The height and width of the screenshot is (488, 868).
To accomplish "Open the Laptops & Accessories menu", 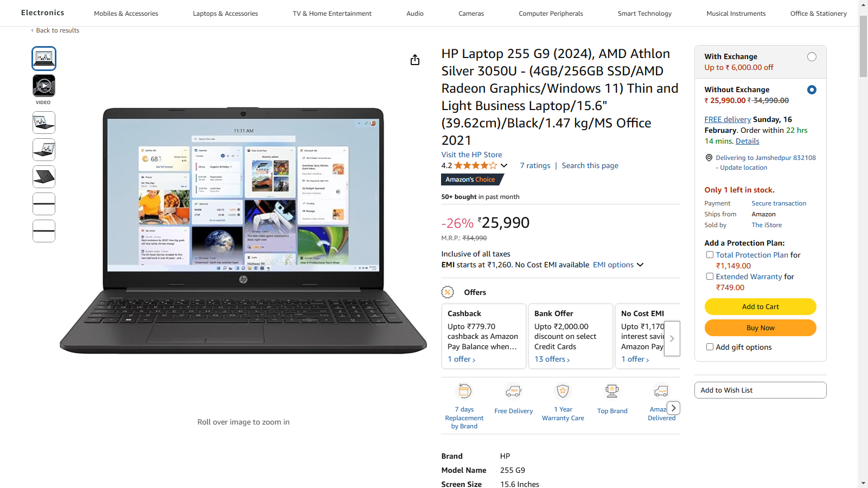I will tap(226, 14).
